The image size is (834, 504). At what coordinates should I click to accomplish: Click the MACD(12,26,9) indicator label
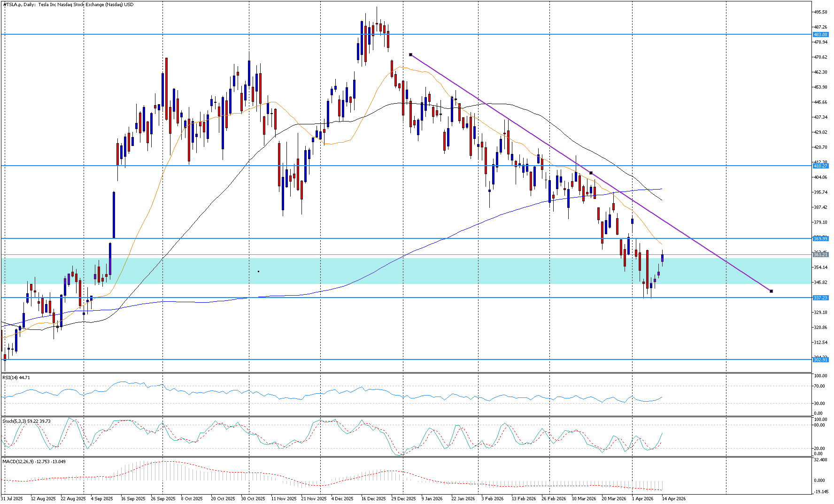click(x=34, y=462)
